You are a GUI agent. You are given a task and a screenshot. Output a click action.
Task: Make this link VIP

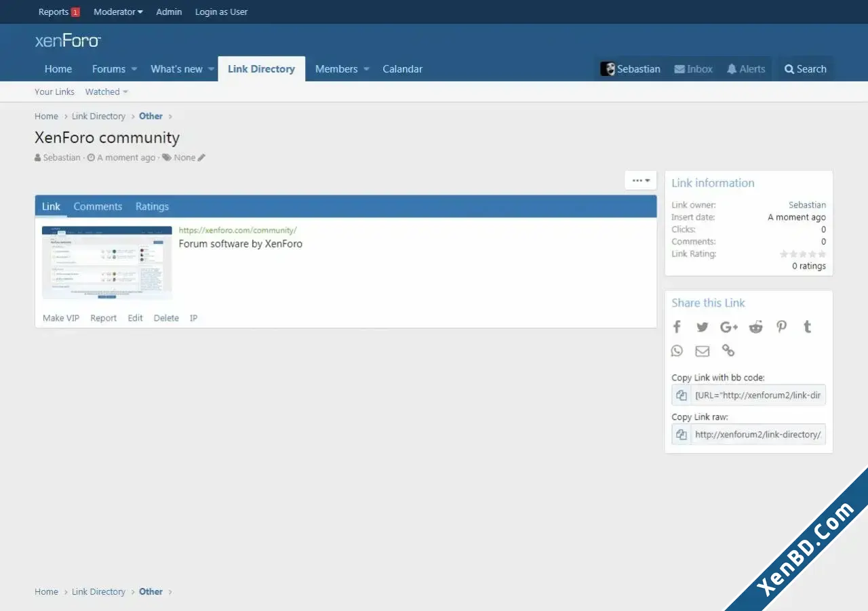(61, 318)
